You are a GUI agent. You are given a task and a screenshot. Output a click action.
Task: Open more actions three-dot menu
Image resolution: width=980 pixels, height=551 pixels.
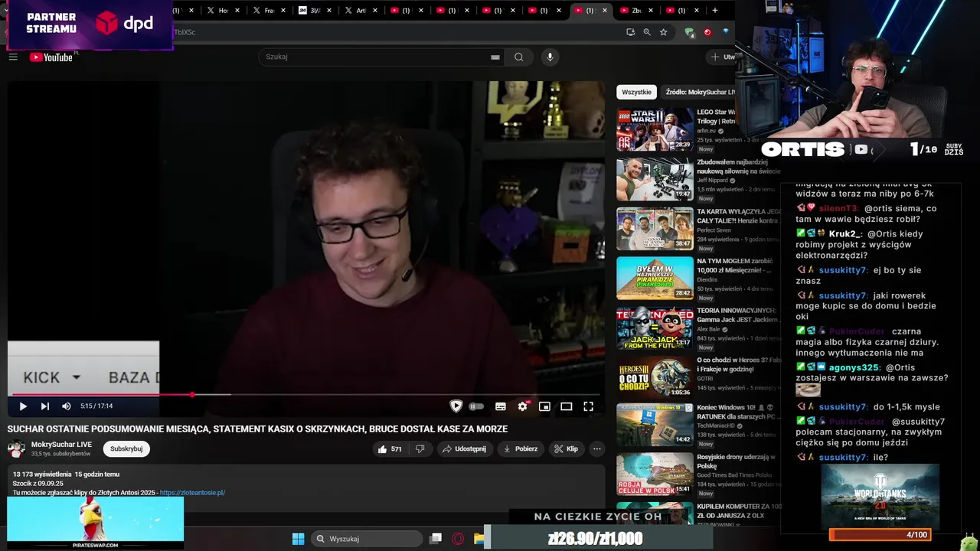pos(597,449)
